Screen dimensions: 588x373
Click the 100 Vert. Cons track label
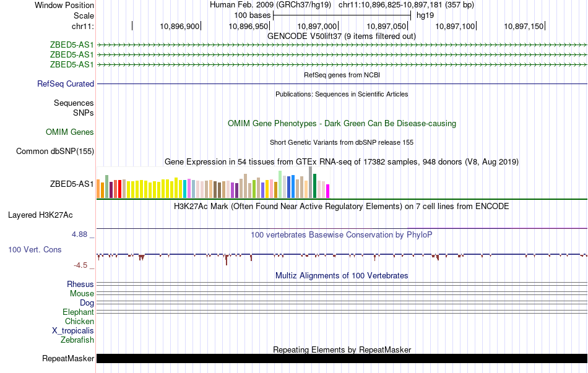click(x=35, y=249)
